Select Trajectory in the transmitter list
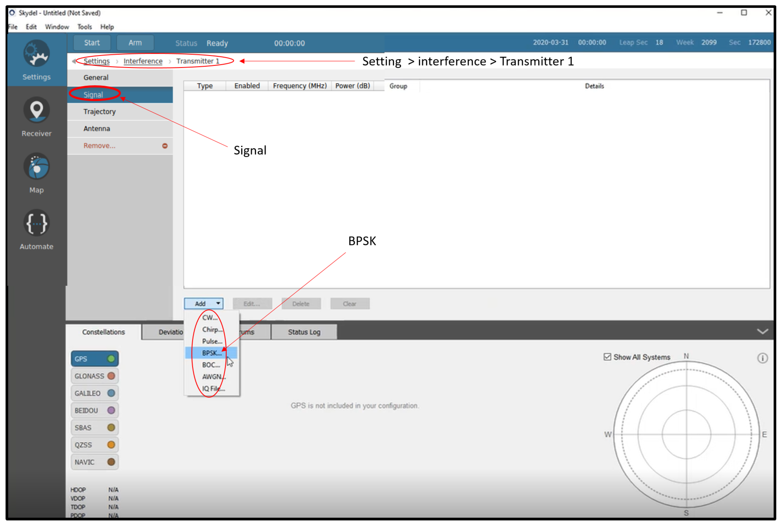Viewport: 784px width, 532px height. pyautogui.click(x=100, y=112)
